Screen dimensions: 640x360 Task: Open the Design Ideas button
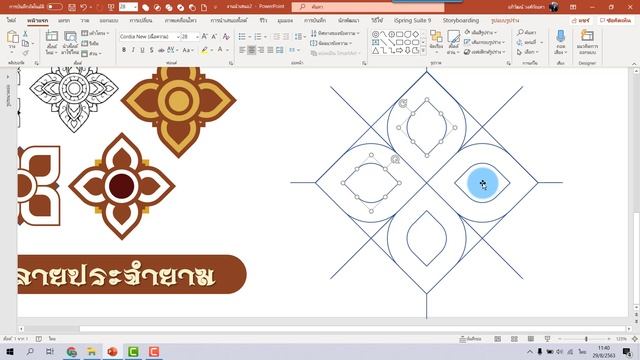pos(587,42)
